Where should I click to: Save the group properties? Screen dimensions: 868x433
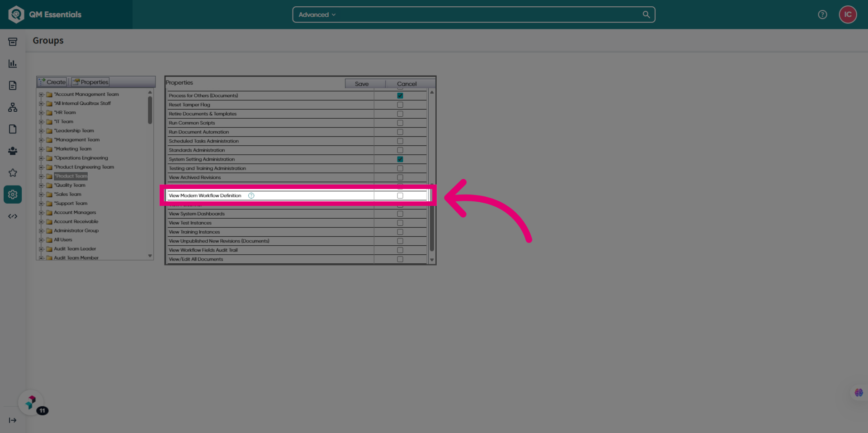pos(362,84)
